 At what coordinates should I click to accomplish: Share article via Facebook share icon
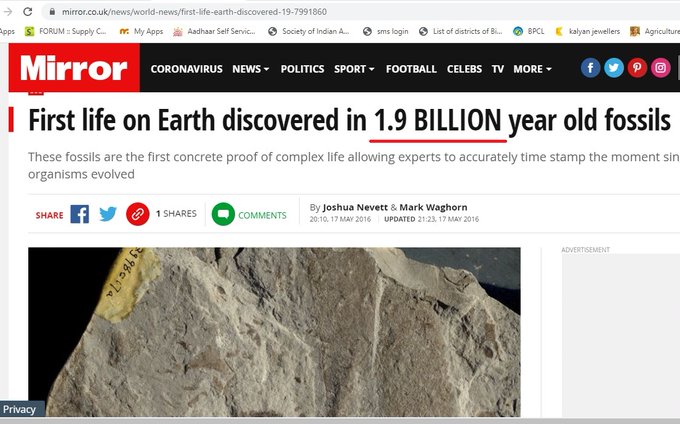(80, 214)
